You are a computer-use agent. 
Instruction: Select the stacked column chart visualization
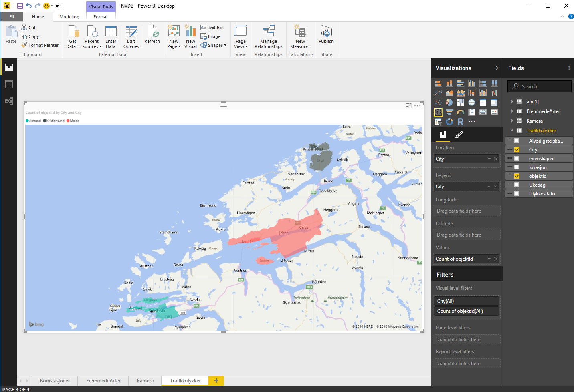(449, 83)
